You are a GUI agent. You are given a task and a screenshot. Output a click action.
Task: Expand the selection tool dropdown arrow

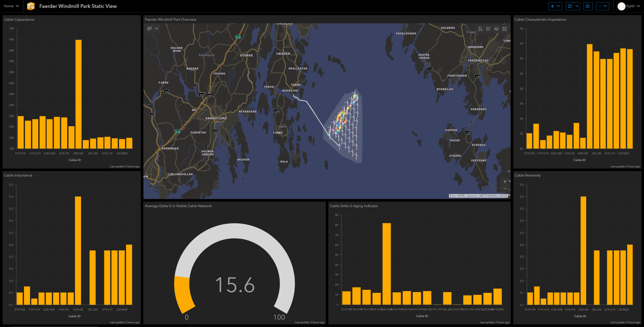point(157,29)
